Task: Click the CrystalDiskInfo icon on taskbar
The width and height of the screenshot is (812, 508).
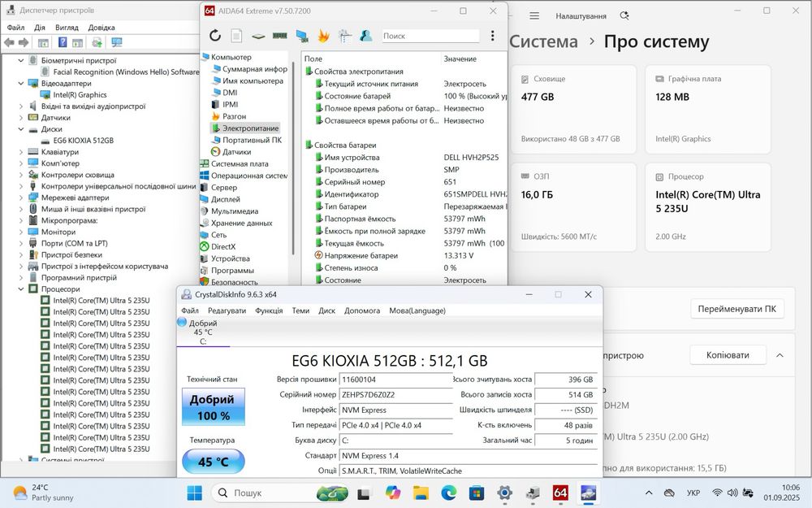Action: coord(588,493)
